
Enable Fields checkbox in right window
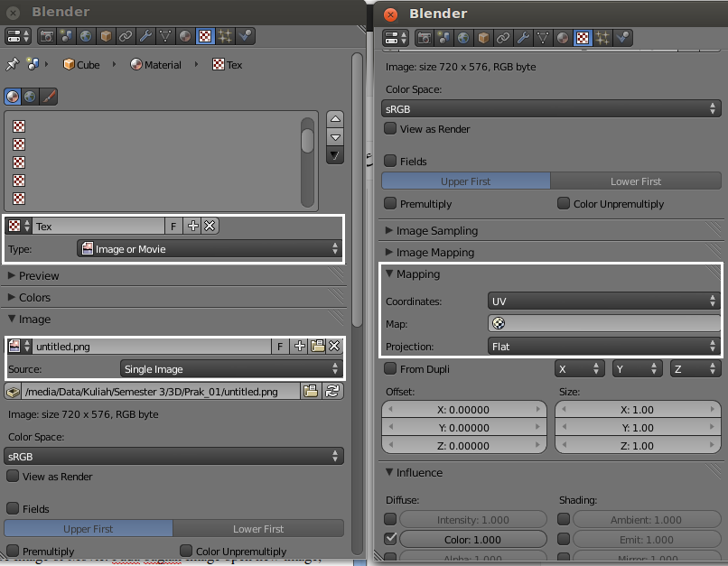390,161
